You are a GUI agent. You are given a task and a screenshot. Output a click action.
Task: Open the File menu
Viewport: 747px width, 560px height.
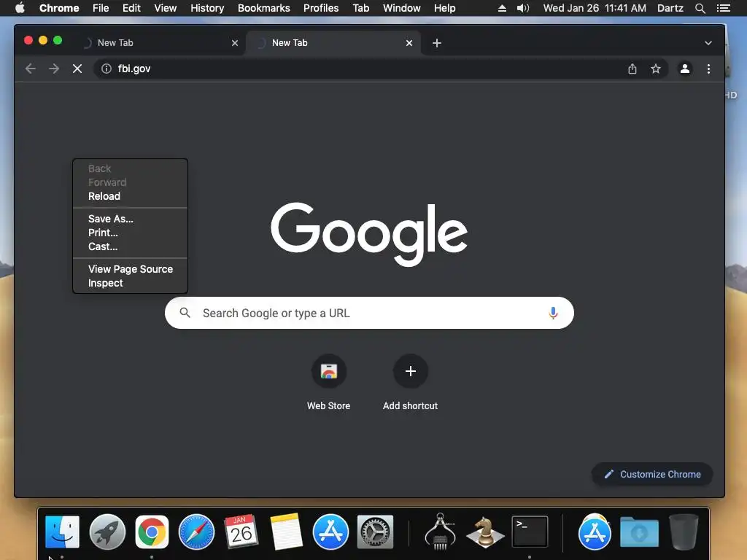click(101, 8)
